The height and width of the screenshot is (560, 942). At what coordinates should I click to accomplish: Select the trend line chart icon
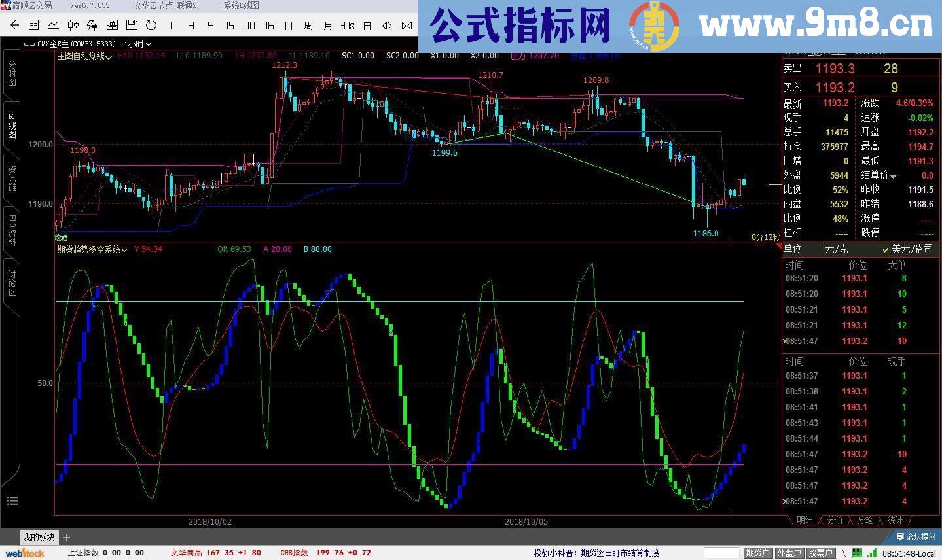point(52,26)
